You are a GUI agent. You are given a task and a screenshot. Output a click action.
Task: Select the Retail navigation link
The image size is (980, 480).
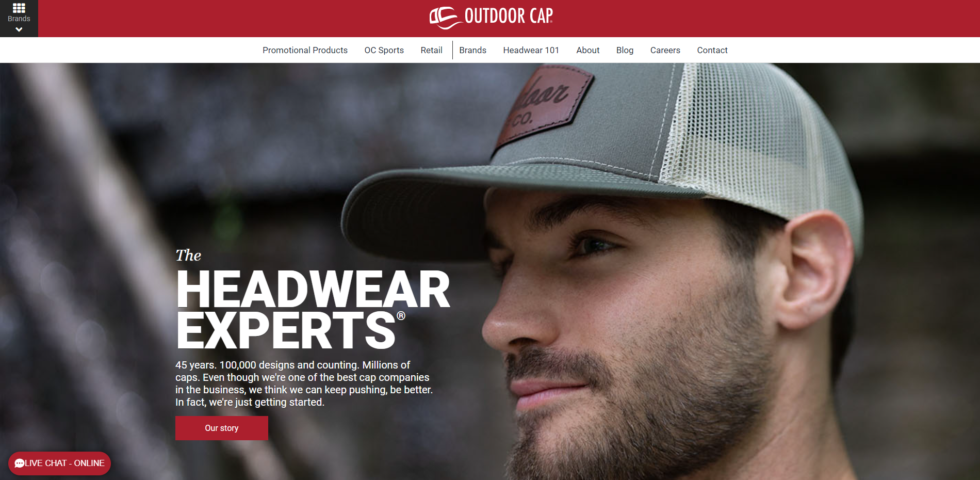point(431,50)
